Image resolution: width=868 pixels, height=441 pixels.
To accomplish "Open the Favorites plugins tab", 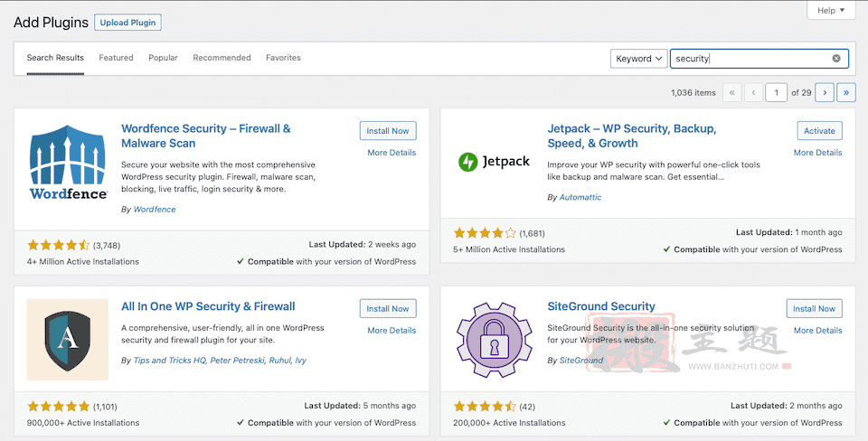I will (x=283, y=58).
